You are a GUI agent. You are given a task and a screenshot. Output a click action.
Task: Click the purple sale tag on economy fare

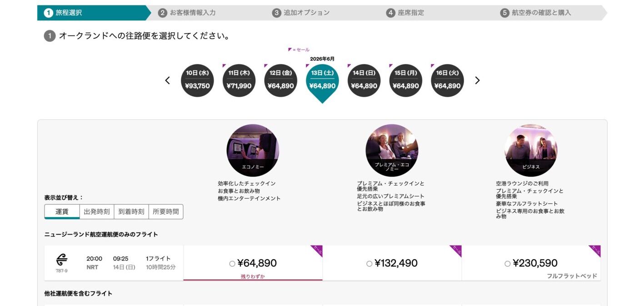[317, 251]
